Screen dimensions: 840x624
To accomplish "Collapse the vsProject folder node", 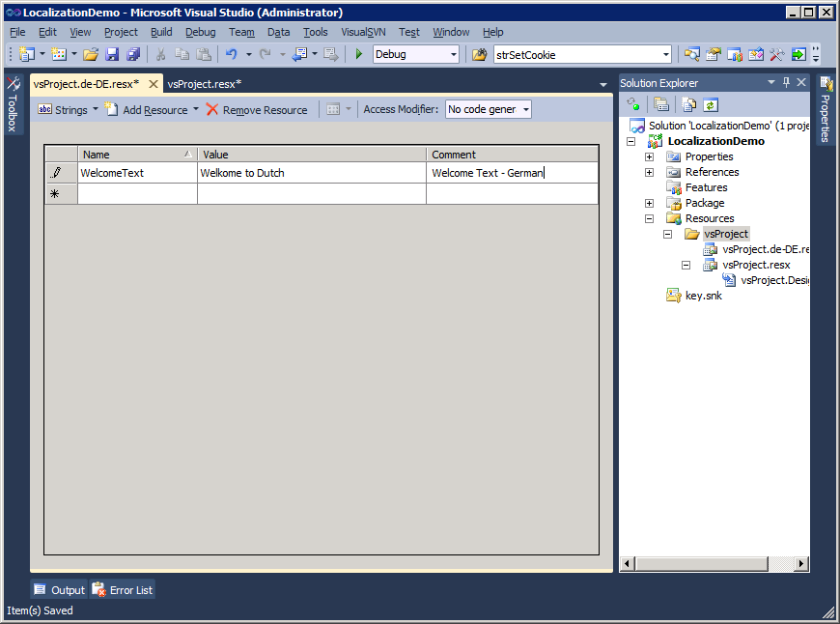I will [667, 235].
